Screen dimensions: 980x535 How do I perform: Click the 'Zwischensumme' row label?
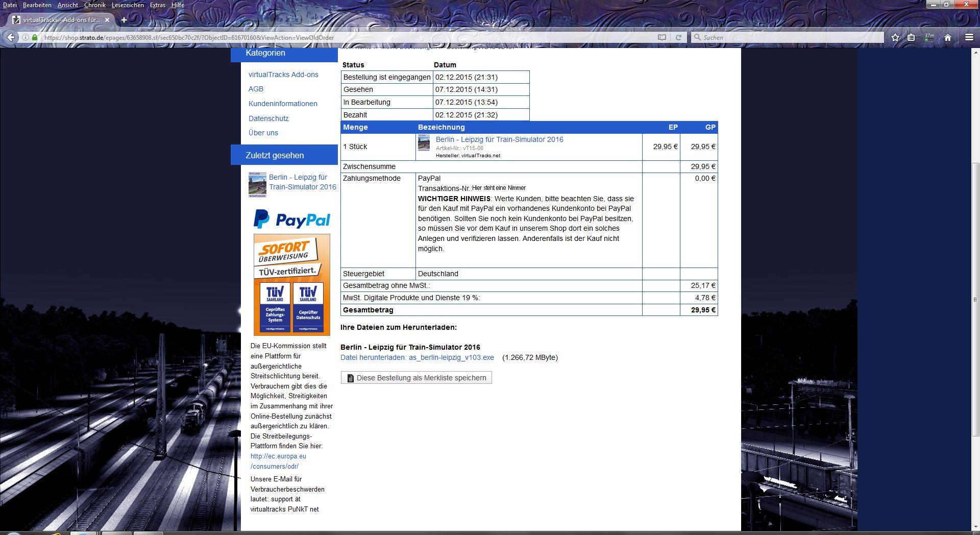click(369, 166)
